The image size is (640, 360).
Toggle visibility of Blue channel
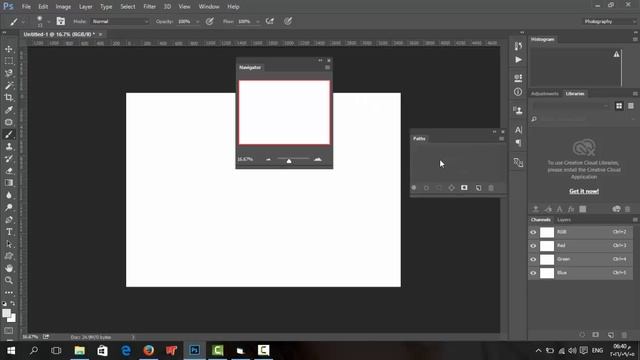[533, 273]
